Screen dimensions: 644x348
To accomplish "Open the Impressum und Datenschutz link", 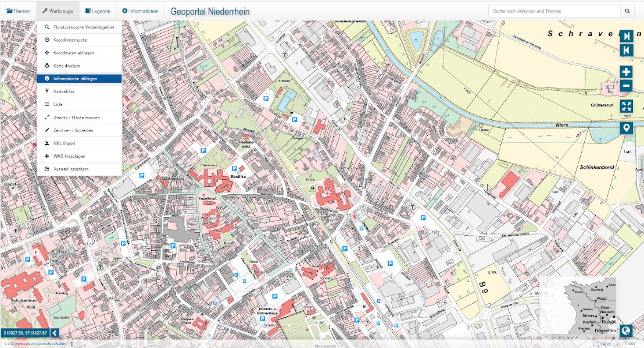I will pyautogui.click(x=40, y=344).
